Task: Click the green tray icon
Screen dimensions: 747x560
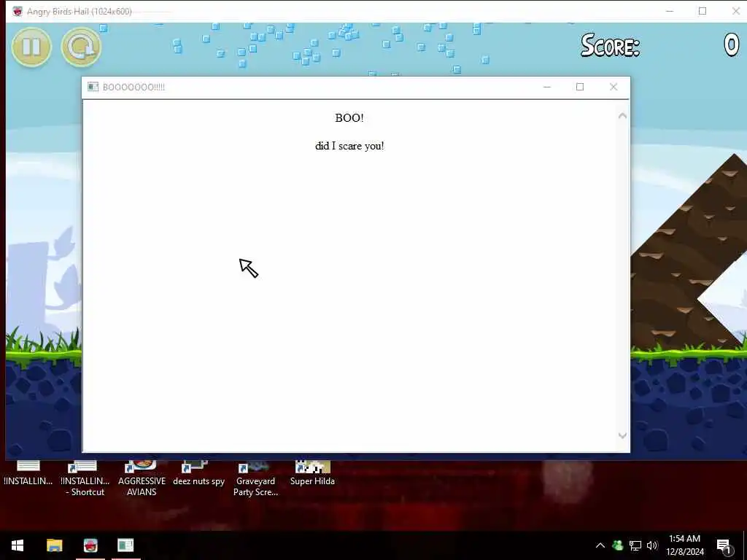Action: tap(618, 545)
